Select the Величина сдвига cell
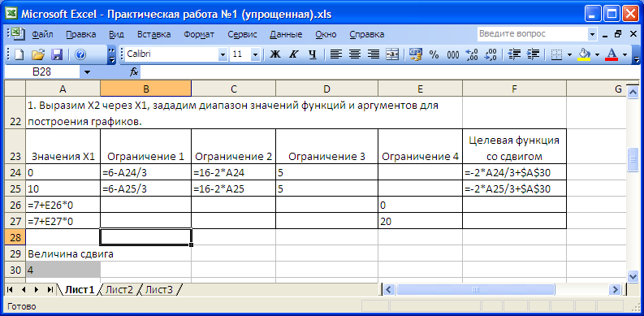Viewport: 644px width, 316px height. [x=63, y=254]
